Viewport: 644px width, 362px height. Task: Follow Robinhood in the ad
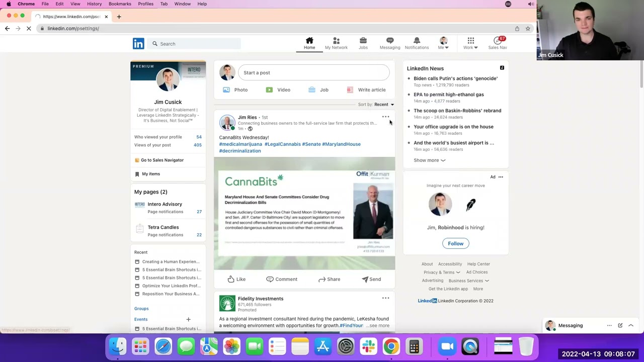pos(455,243)
